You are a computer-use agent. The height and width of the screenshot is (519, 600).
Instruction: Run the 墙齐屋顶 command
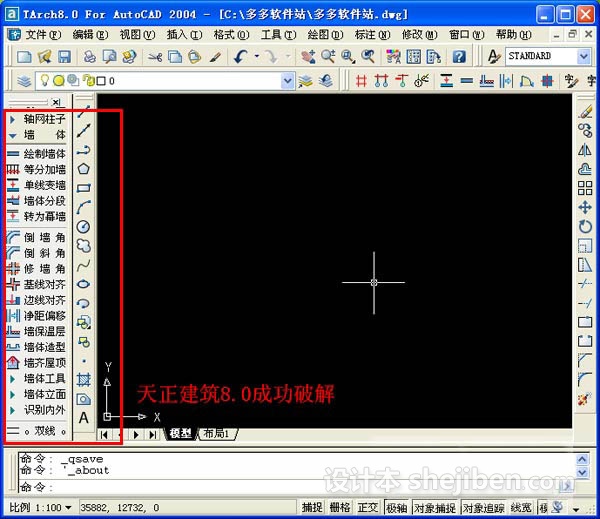point(37,363)
